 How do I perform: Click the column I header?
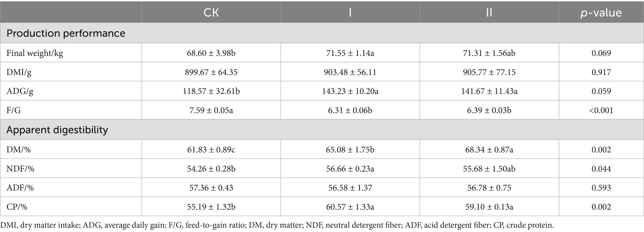tap(350, 12)
